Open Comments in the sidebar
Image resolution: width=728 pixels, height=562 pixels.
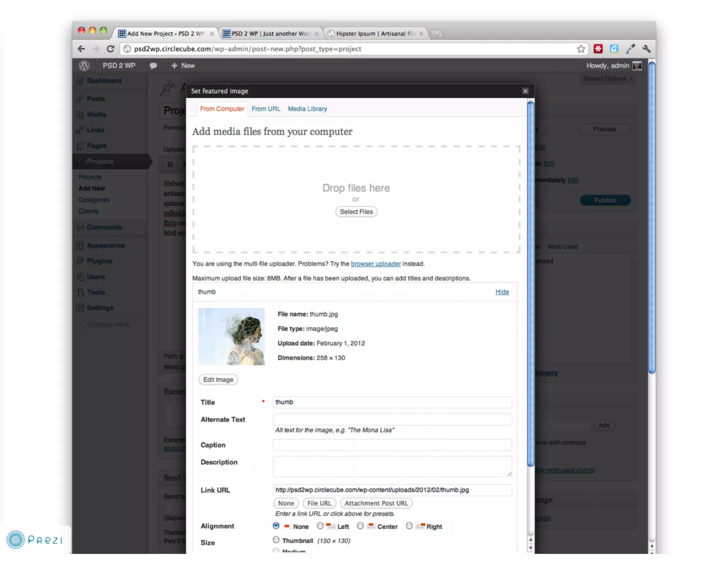click(104, 227)
